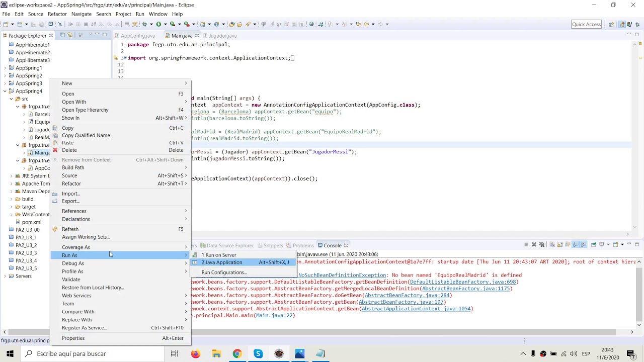Switch to Jugador.java tab
This screenshot has height=362, width=644.
(219, 36)
